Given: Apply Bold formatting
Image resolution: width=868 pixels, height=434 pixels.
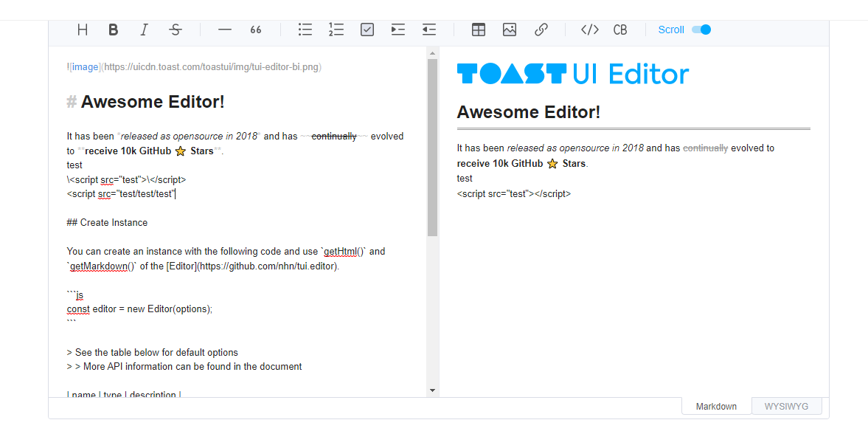Looking at the screenshot, I should (113, 30).
